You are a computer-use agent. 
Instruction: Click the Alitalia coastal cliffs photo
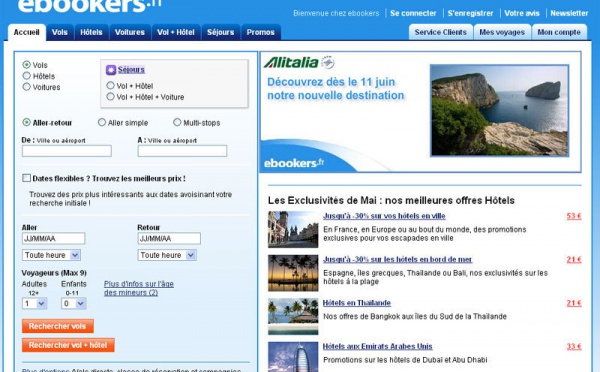coord(499,110)
